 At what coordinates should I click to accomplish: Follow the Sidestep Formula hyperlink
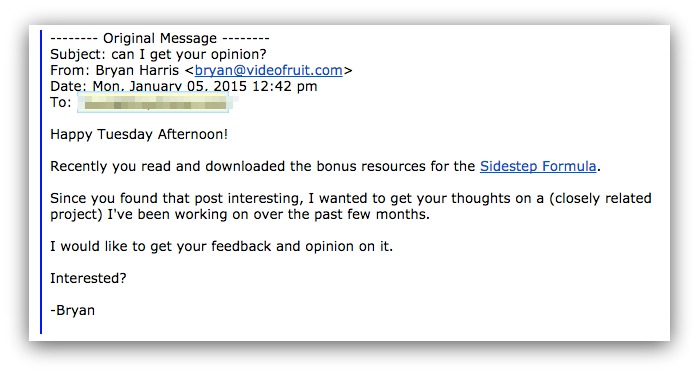(538, 166)
